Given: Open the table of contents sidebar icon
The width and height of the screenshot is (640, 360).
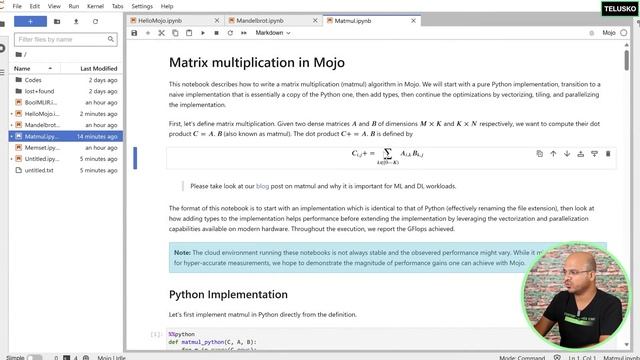Looking at the screenshot, I should click(2, 73).
